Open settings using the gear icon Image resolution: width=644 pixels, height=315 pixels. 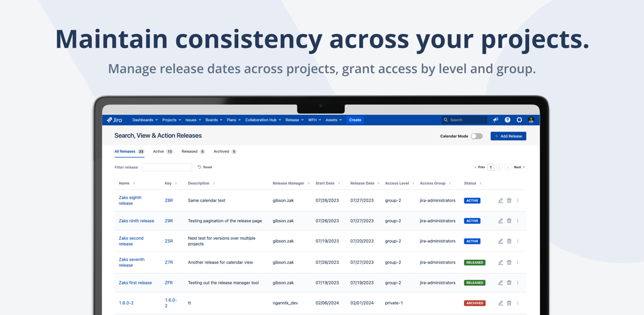click(x=519, y=120)
